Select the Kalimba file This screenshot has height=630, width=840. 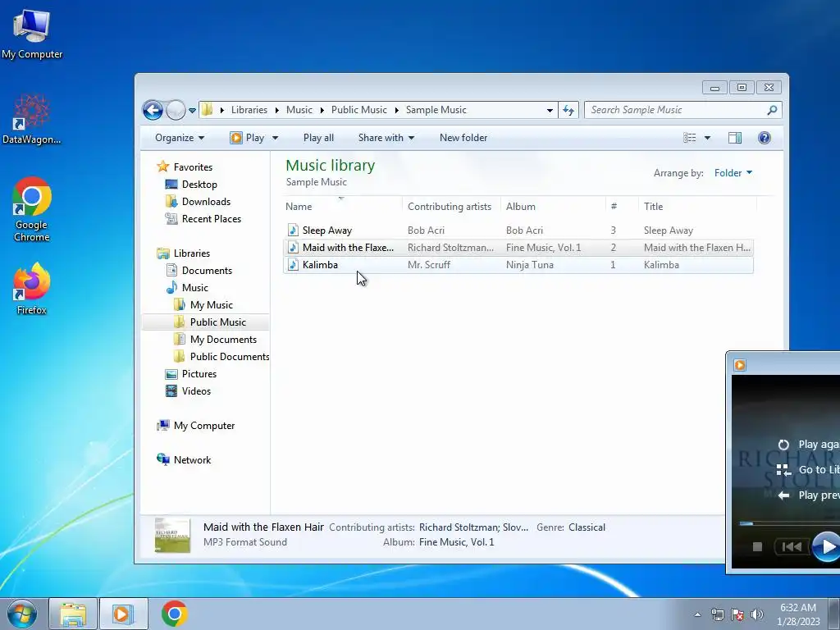point(518,265)
